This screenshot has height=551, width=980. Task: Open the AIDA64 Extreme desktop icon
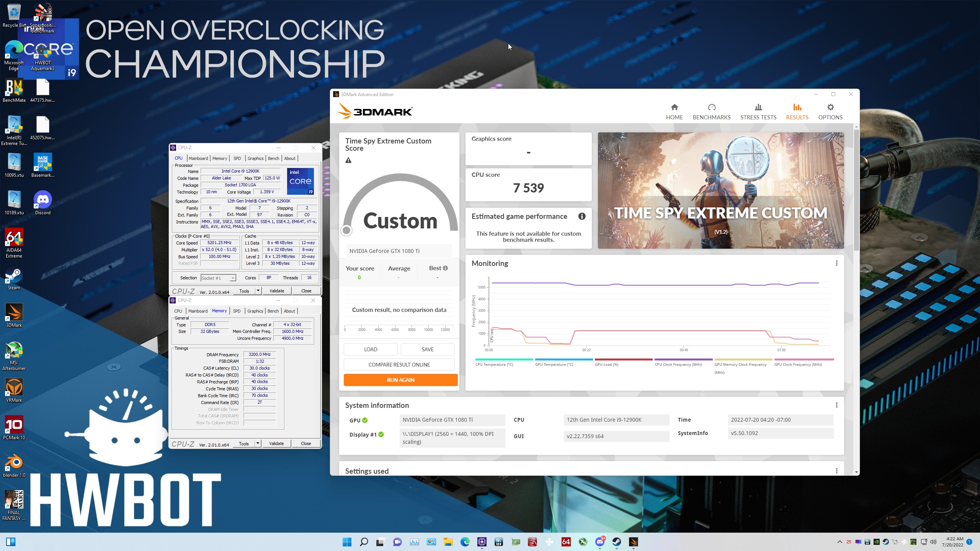click(x=14, y=243)
